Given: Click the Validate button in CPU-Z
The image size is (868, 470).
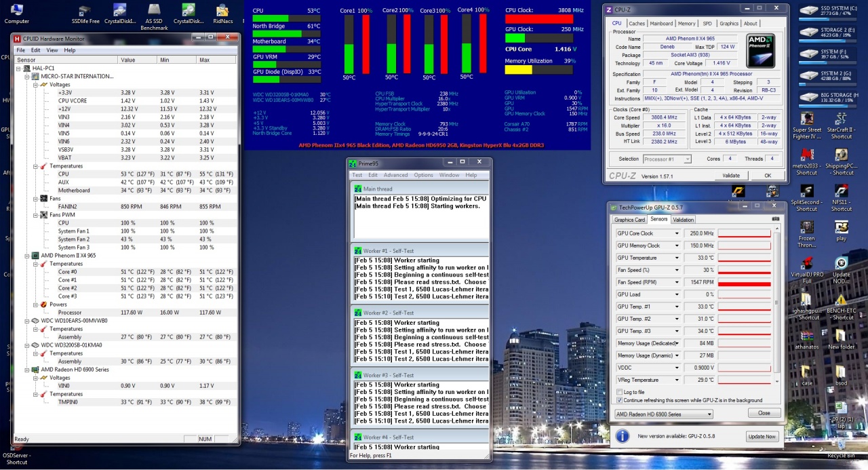Looking at the screenshot, I should point(732,176).
